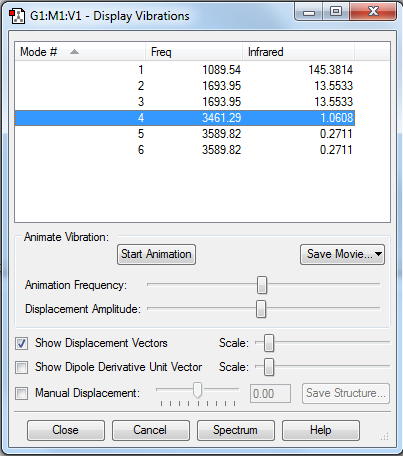
Task: Click the sort arrow in Mode # header
Action: tap(75, 52)
